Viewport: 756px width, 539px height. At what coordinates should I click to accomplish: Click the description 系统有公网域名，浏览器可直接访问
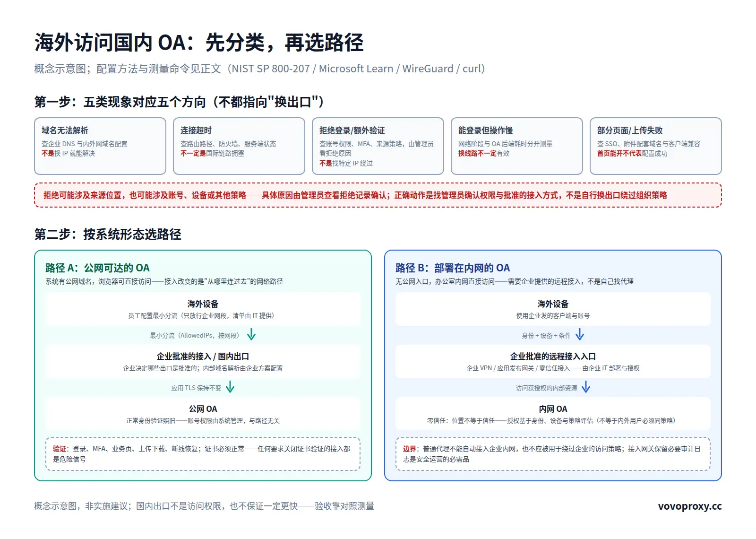click(164, 281)
